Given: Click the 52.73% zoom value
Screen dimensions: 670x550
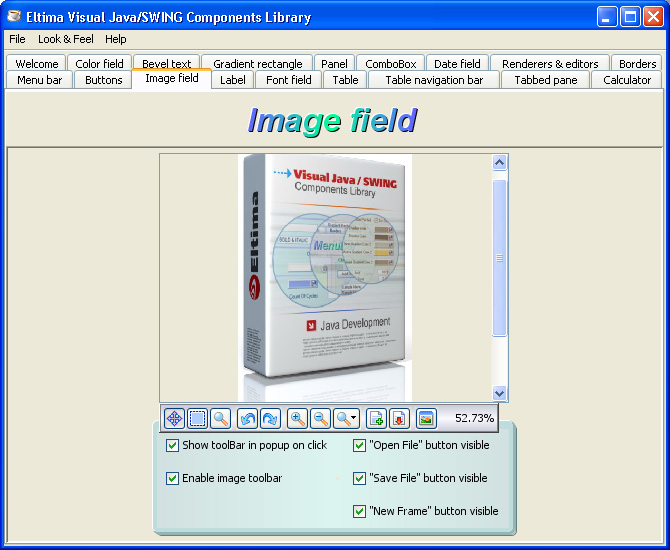Looking at the screenshot, I should [474, 418].
